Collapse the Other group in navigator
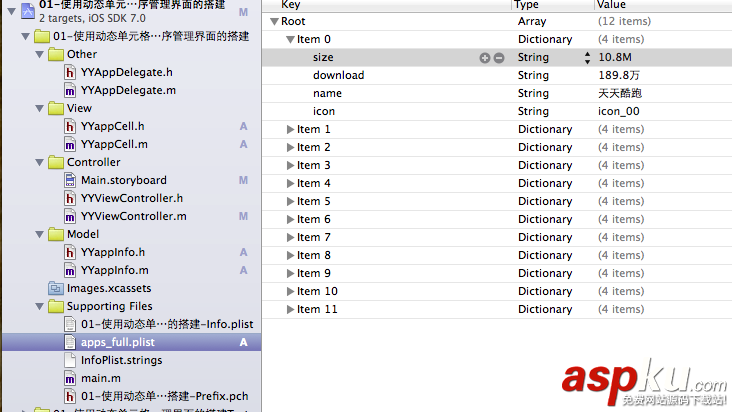Screen dimensions: 732x412 click(40, 55)
